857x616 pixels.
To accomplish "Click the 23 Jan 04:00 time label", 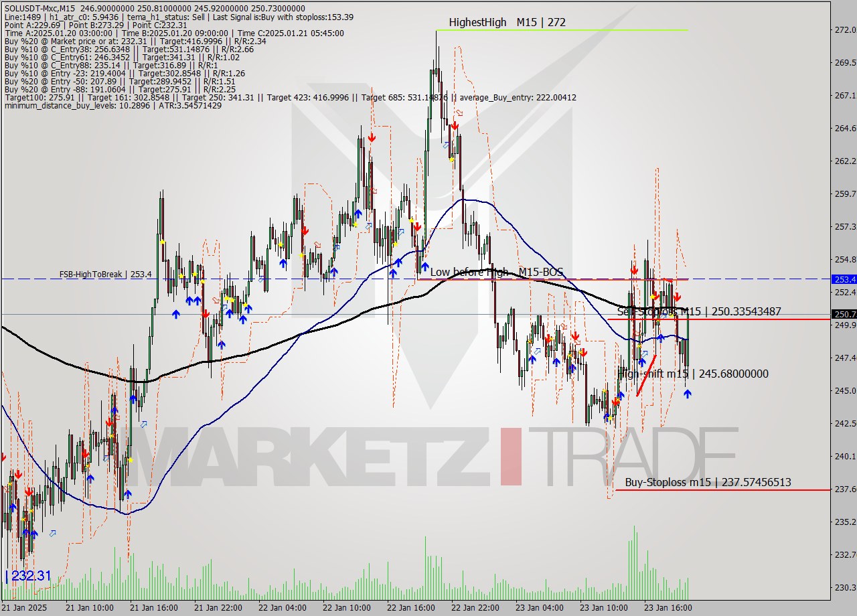I will point(540,607).
